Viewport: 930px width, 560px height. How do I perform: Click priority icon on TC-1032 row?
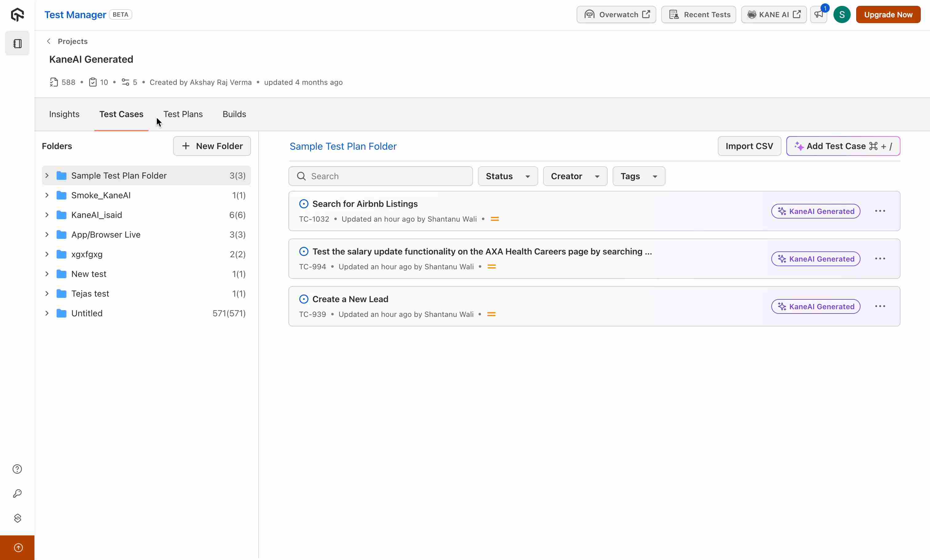pos(495,219)
